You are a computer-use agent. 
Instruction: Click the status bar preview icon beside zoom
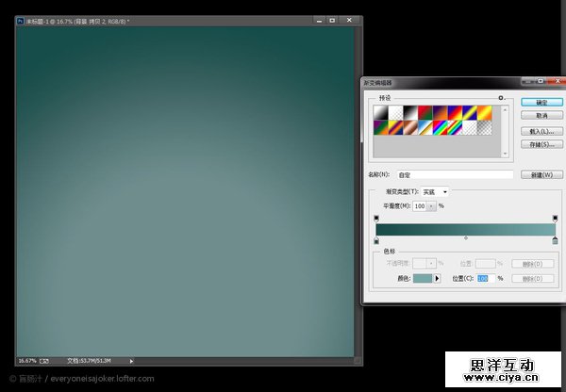click(x=44, y=361)
